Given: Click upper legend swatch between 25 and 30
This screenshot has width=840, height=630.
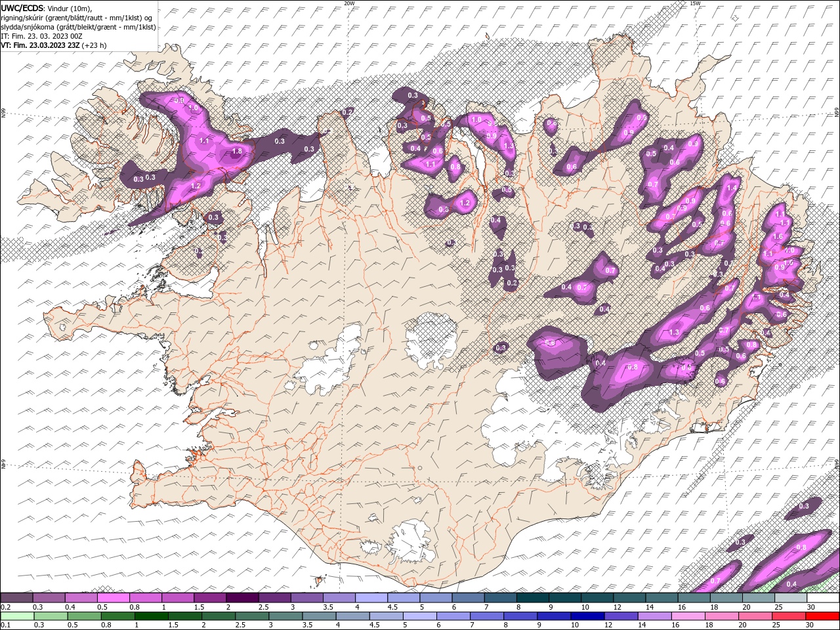Looking at the screenshot, I should [791, 598].
